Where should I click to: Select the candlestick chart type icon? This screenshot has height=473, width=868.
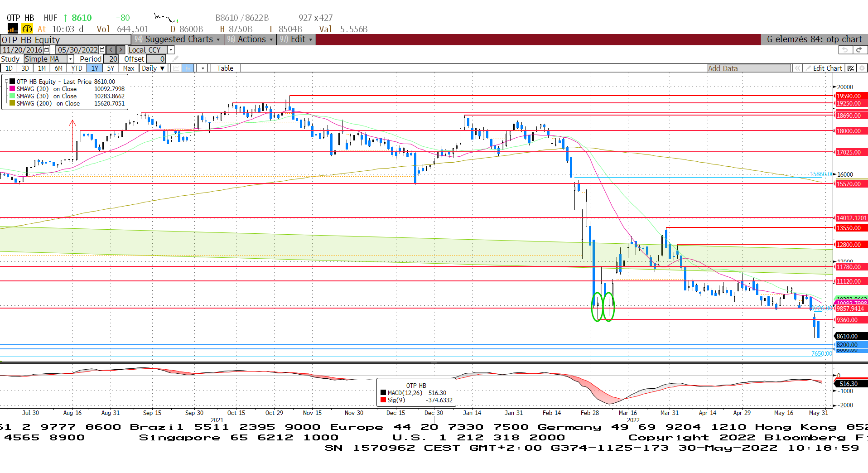[x=188, y=68]
